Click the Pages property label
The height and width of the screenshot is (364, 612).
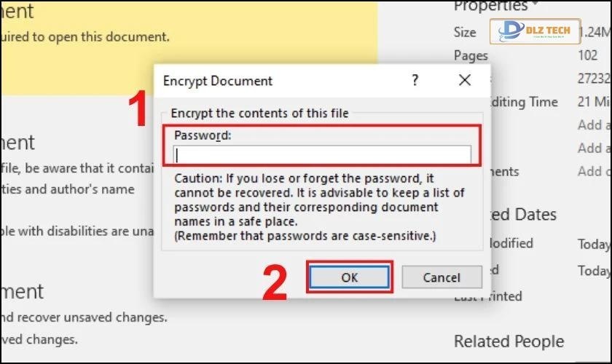click(x=471, y=55)
